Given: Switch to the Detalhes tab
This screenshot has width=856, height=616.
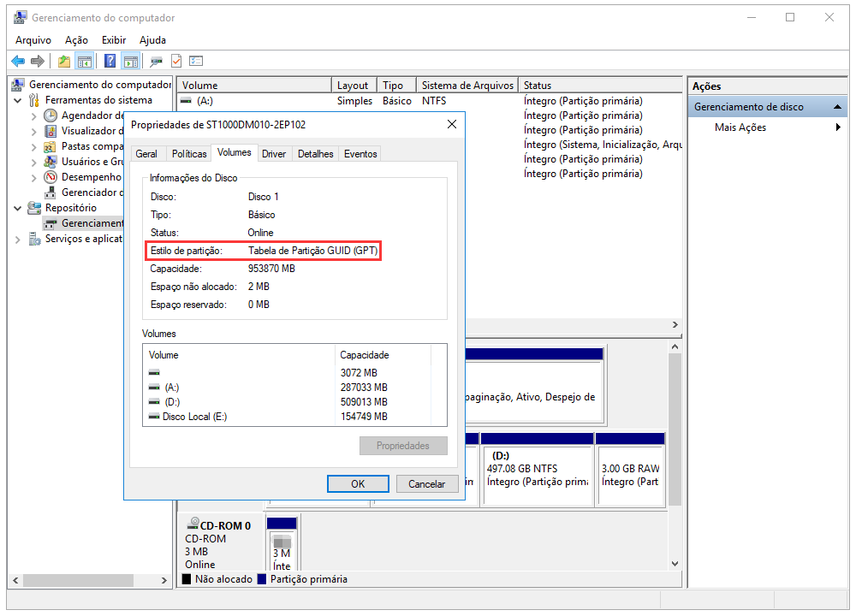Looking at the screenshot, I should pos(315,154).
